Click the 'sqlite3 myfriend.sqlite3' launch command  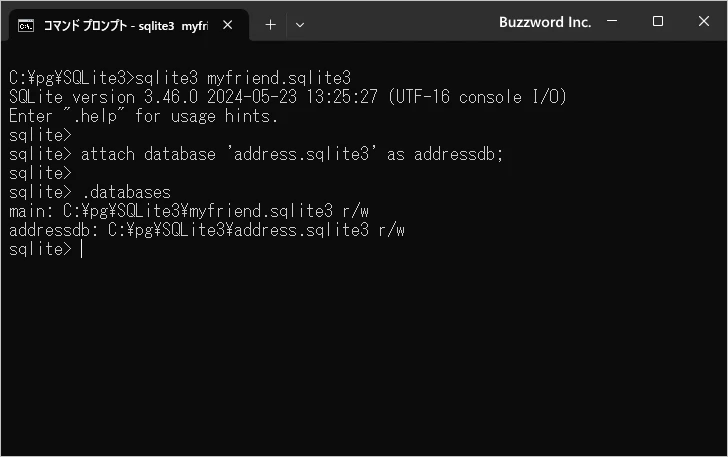pos(243,78)
